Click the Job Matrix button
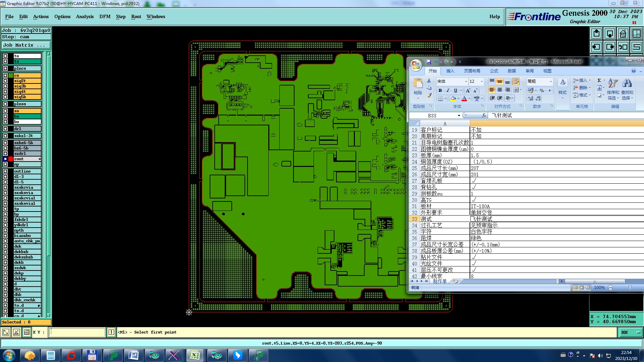Image resolution: width=644 pixels, height=362 pixels. tap(26, 45)
